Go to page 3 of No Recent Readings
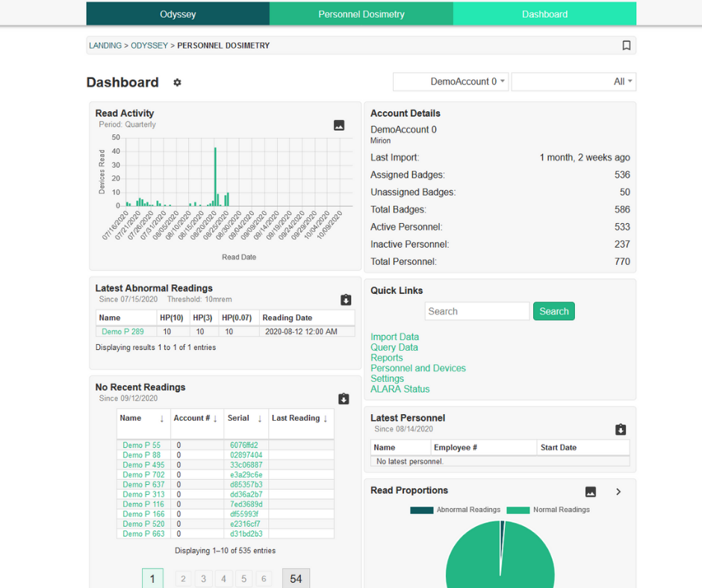 click(203, 578)
